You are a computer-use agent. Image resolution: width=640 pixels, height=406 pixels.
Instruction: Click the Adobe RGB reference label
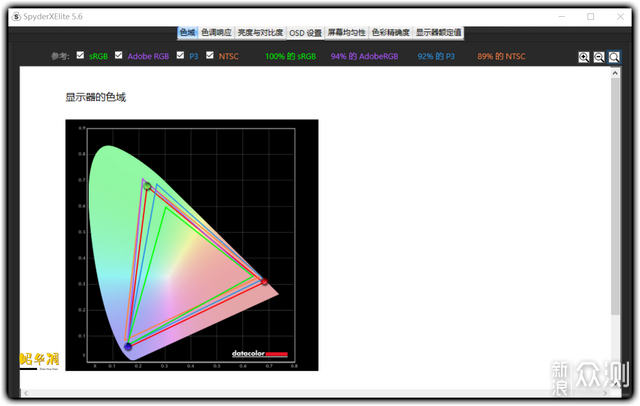tap(148, 56)
